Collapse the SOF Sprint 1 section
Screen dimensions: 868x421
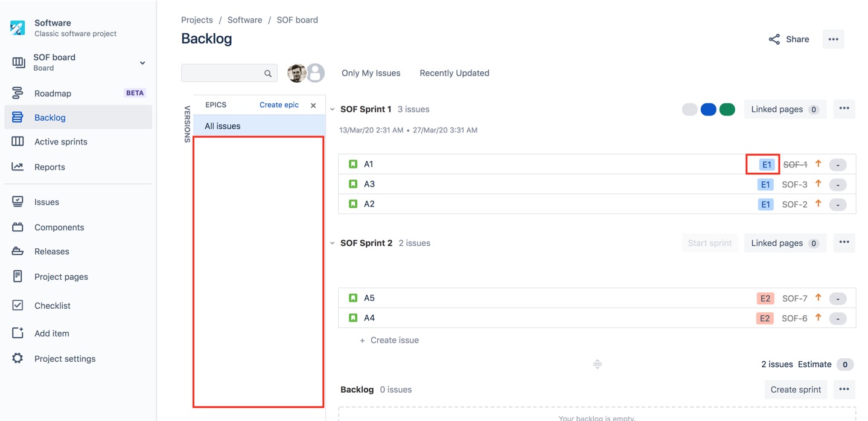tap(333, 109)
